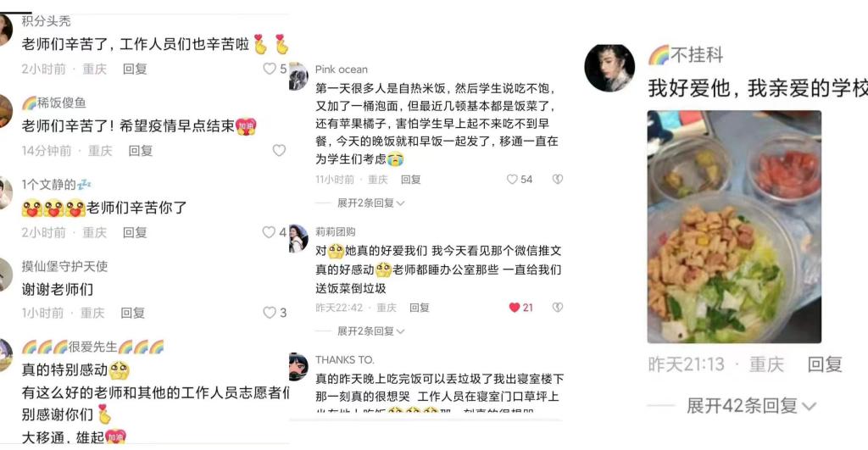Open the food photo in 不挂科's comment

(734, 226)
